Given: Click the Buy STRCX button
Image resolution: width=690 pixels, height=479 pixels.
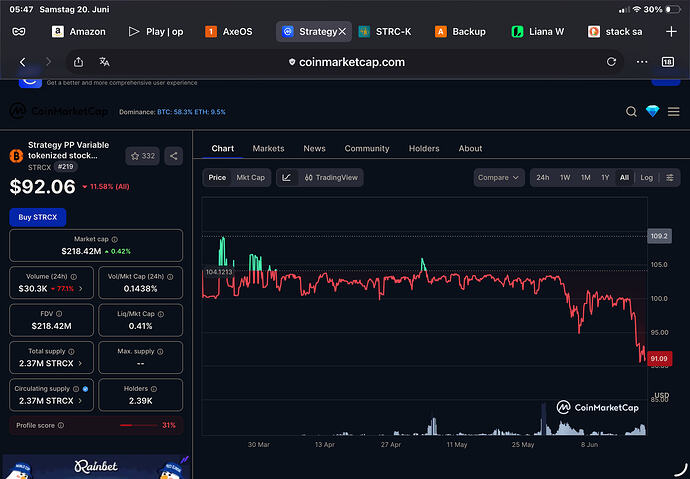Looking at the screenshot, I should (x=38, y=217).
